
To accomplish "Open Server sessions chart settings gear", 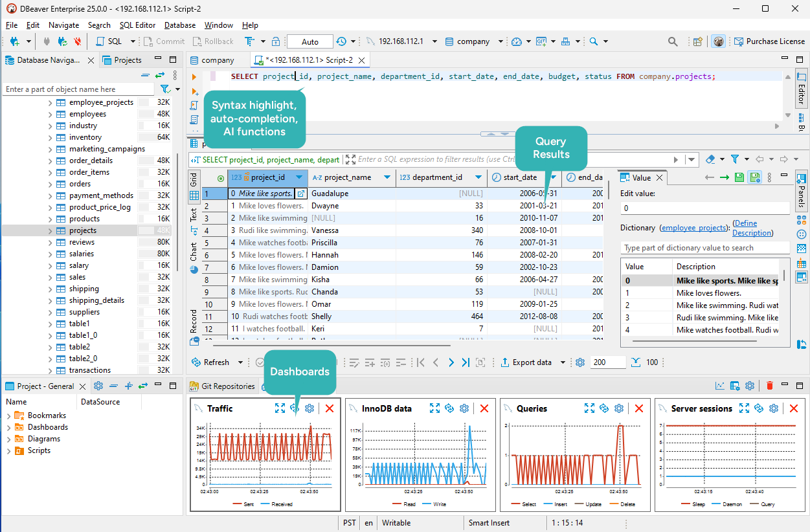I will [x=774, y=408].
